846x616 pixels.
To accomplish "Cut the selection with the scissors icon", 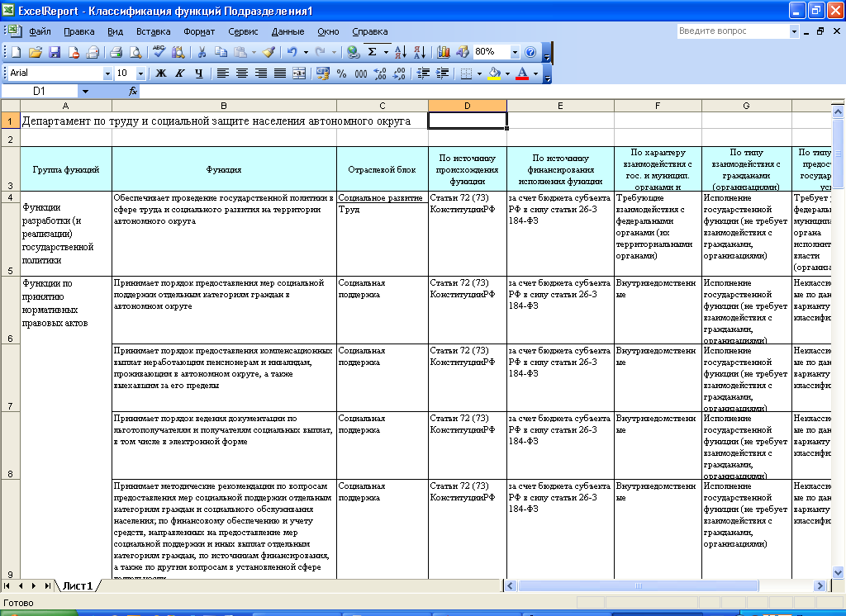I will pyautogui.click(x=202, y=52).
